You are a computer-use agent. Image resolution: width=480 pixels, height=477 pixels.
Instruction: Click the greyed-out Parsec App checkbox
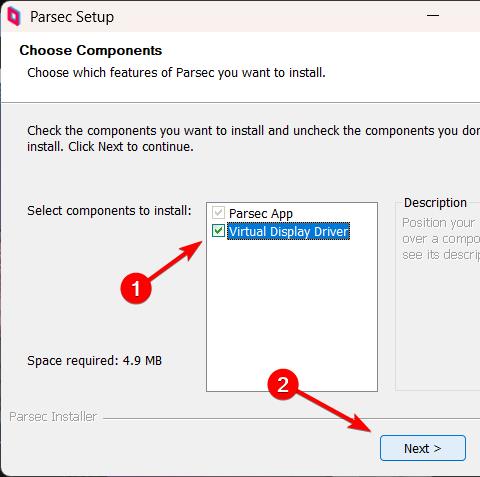[x=218, y=212]
